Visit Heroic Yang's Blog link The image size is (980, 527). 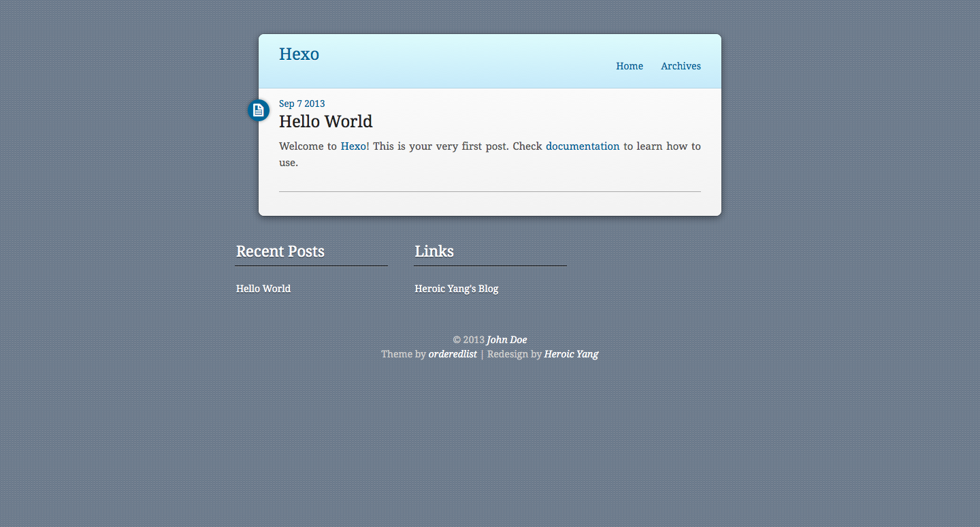456,289
